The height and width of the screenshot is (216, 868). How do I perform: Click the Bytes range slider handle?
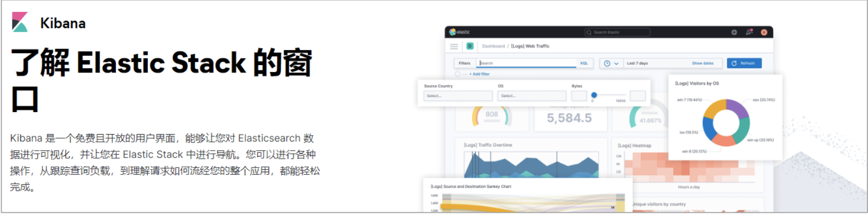(594, 95)
